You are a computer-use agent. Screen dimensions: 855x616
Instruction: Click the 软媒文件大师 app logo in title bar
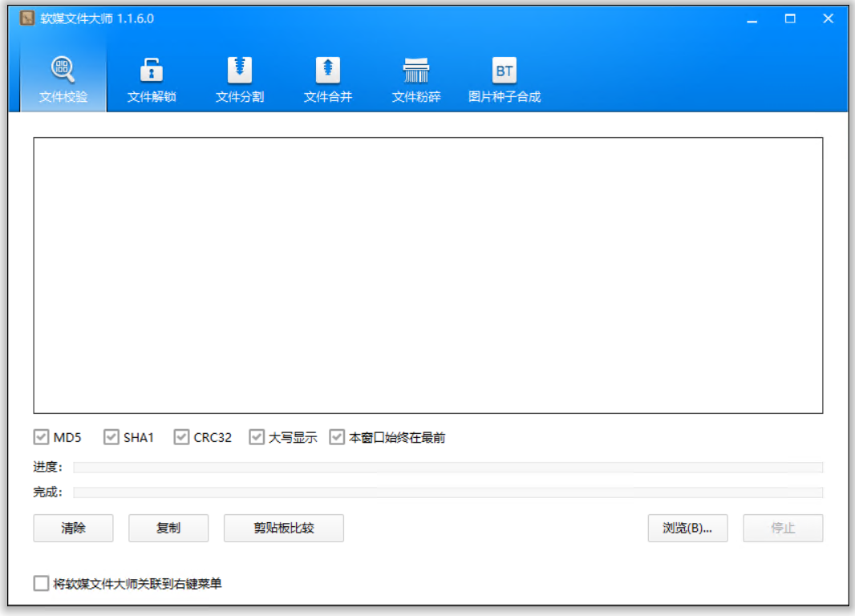[x=26, y=18]
